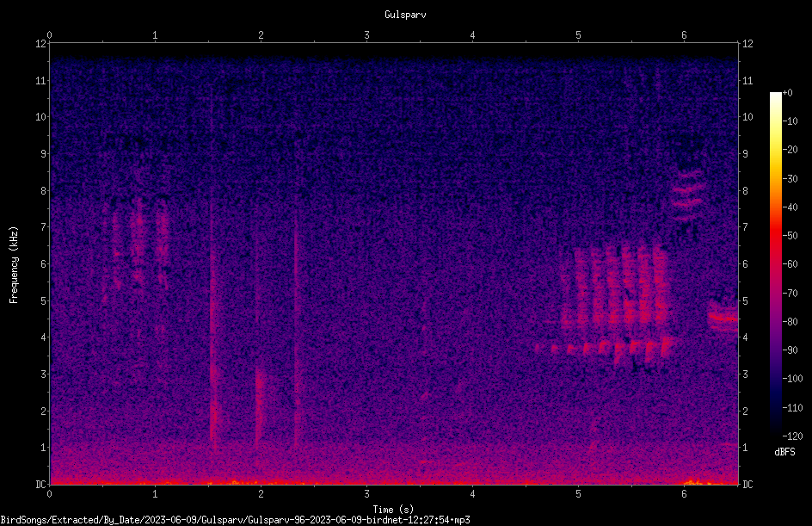Click the Frequency (kHz) axis label
The image size is (812, 526).
tap(14, 265)
